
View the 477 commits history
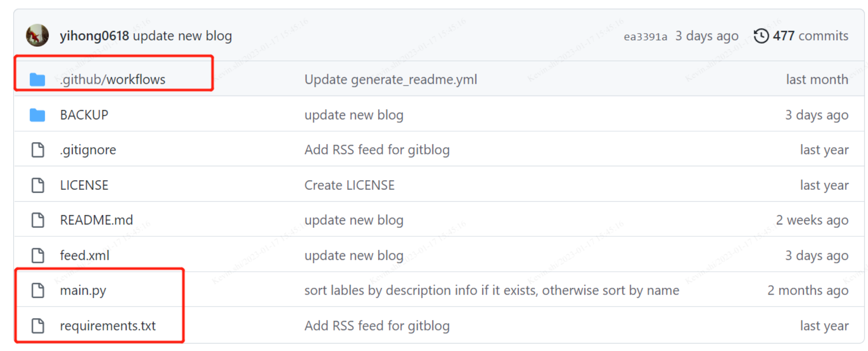tap(810, 36)
